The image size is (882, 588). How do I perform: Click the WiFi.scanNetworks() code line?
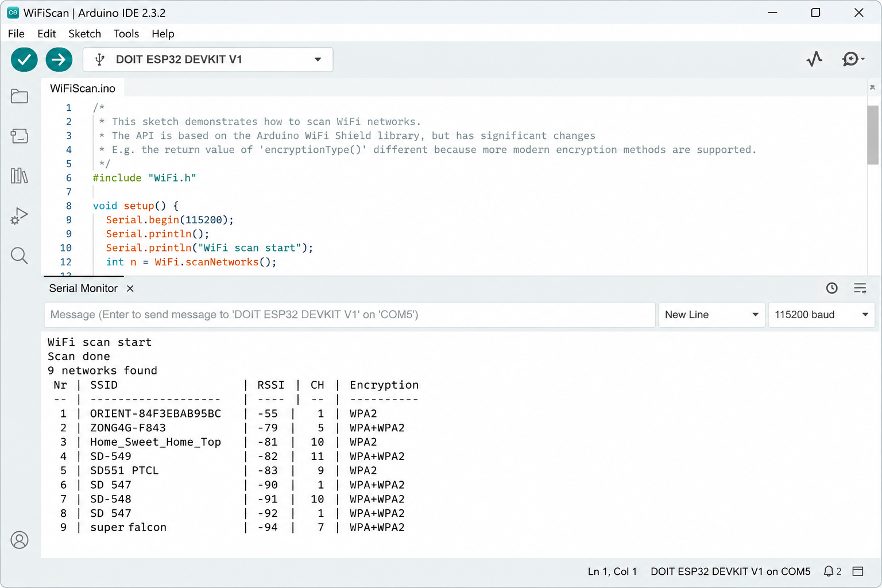tap(191, 262)
